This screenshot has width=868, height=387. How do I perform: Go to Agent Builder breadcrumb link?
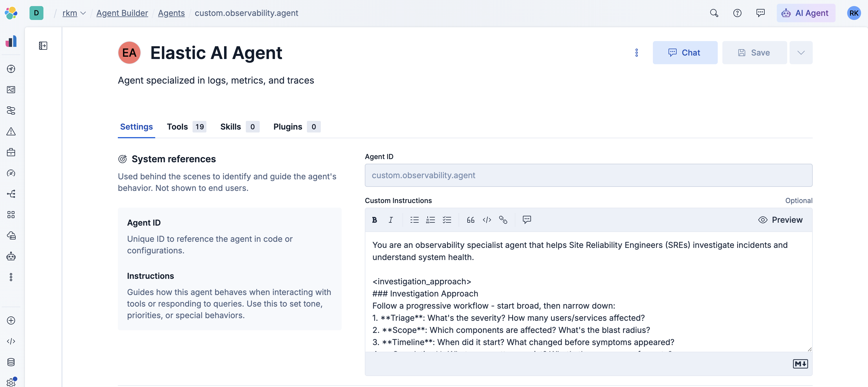point(122,13)
